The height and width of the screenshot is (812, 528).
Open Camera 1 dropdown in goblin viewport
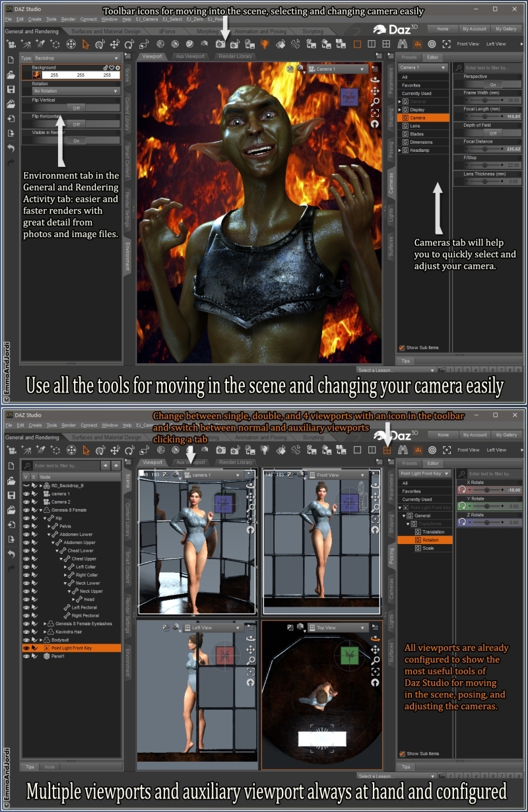pyautogui.click(x=337, y=69)
